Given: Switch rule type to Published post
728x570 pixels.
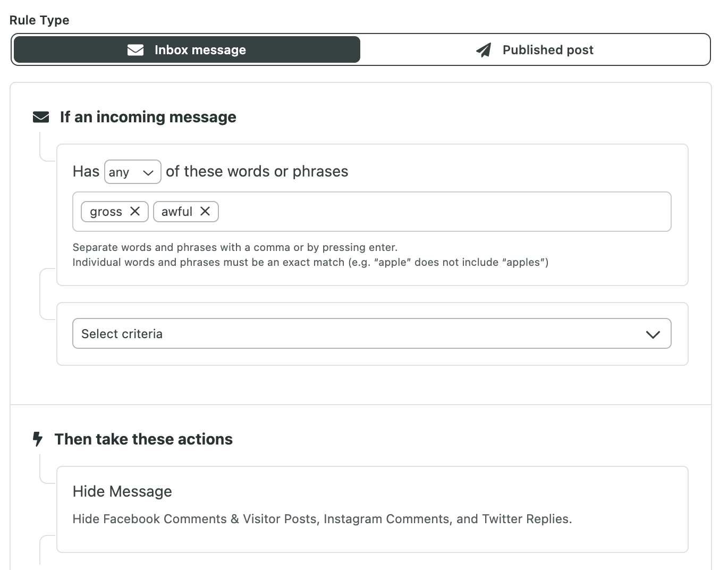Looking at the screenshot, I should [x=535, y=49].
